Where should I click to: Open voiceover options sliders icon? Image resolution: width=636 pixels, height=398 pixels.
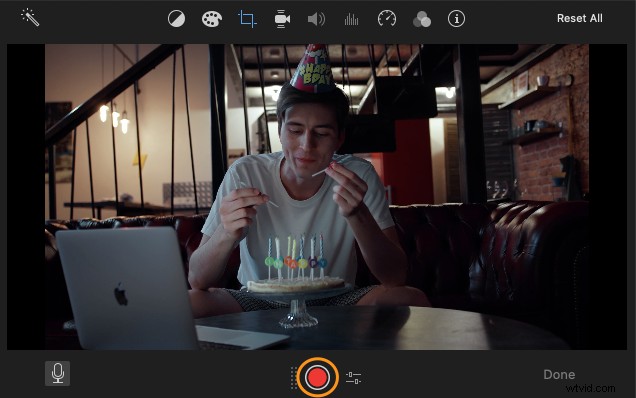click(353, 377)
